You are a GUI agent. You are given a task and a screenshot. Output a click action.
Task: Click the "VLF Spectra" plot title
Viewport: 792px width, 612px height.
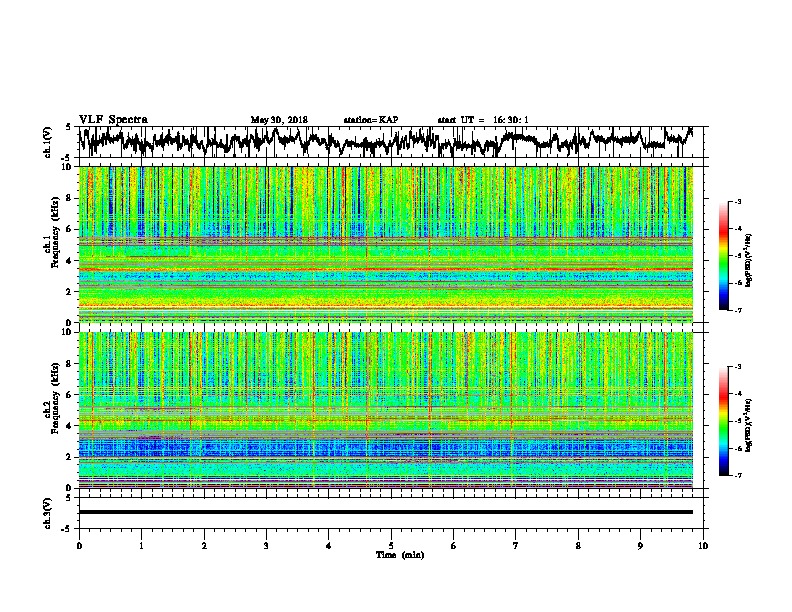(x=113, y=120)
